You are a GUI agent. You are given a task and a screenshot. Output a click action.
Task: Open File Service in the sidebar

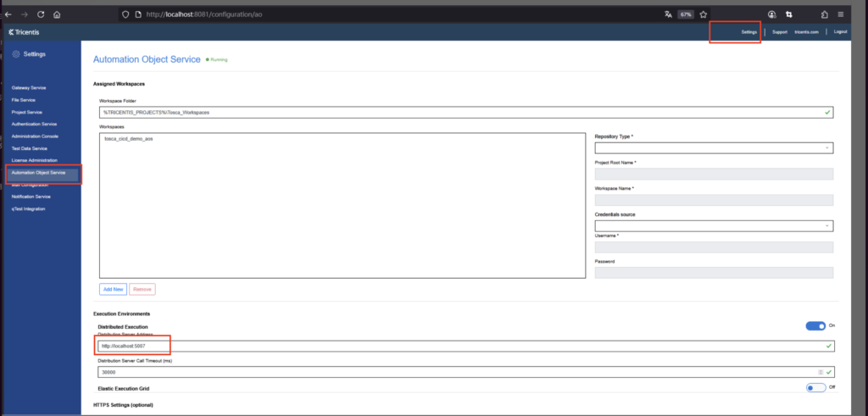coord(23,100)
